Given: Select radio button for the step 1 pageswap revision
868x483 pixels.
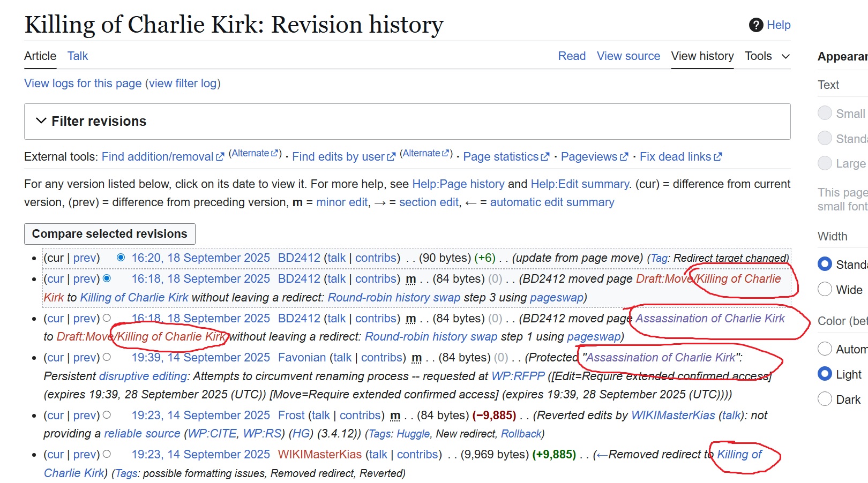Looking at the screenshot, I should tap(107, 318).
